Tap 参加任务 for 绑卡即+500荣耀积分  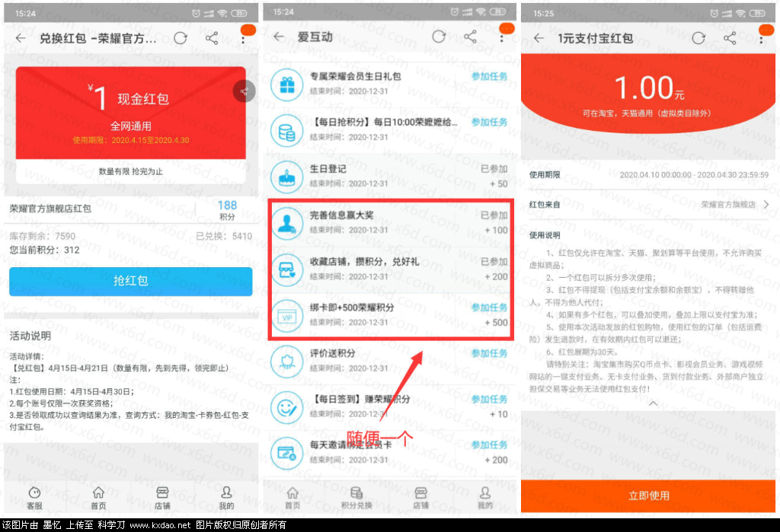coord(490,307)
